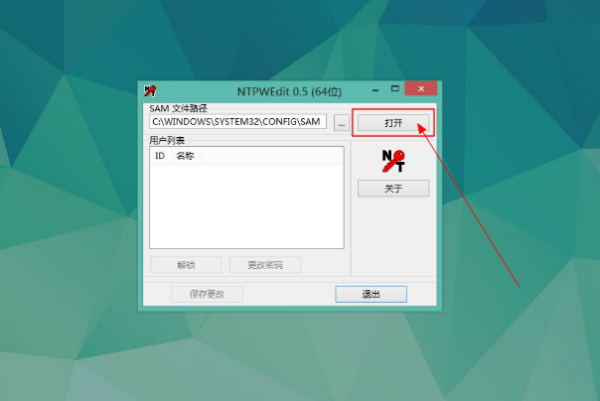Click the 打开 button to open SAM file
Image resolution: width=600 pixels, height=401 pixels.
(393, 123)
